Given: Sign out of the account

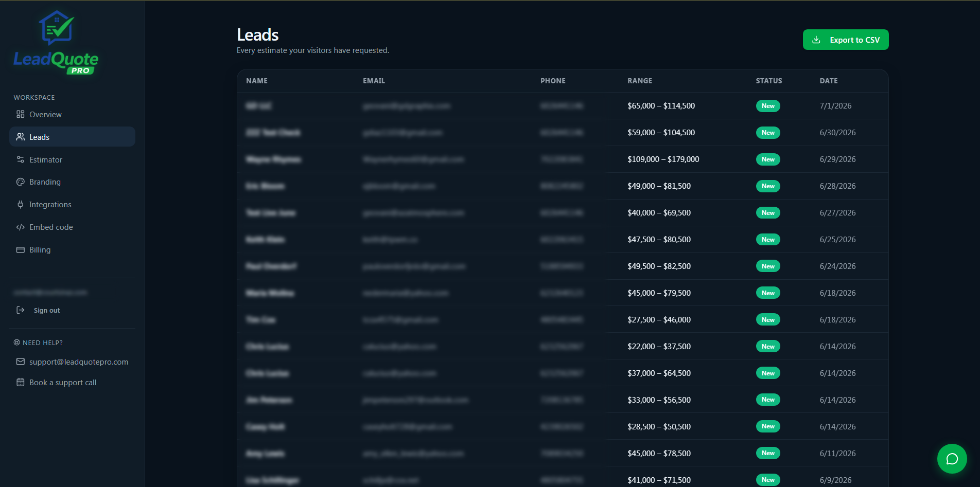Looking at the screenshot, I should (46, 310).
